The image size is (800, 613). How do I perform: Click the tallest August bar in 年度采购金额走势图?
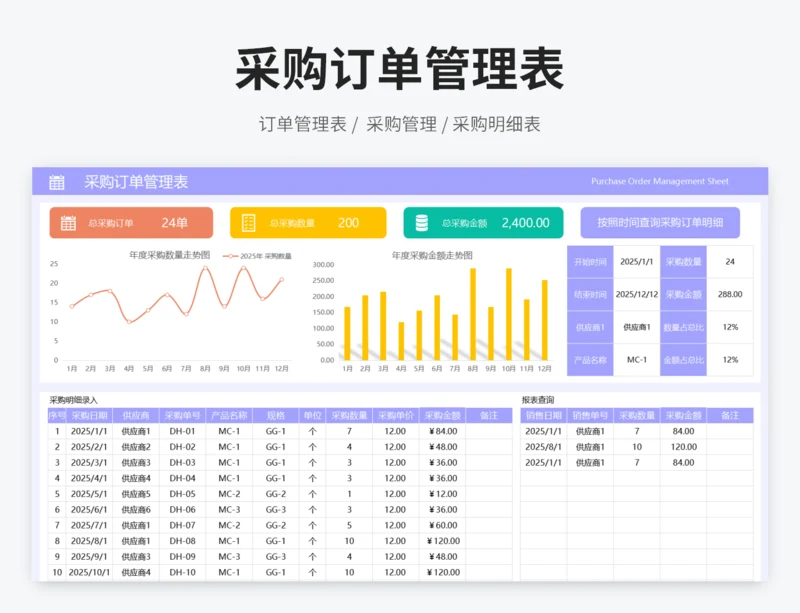click(472, 314)
